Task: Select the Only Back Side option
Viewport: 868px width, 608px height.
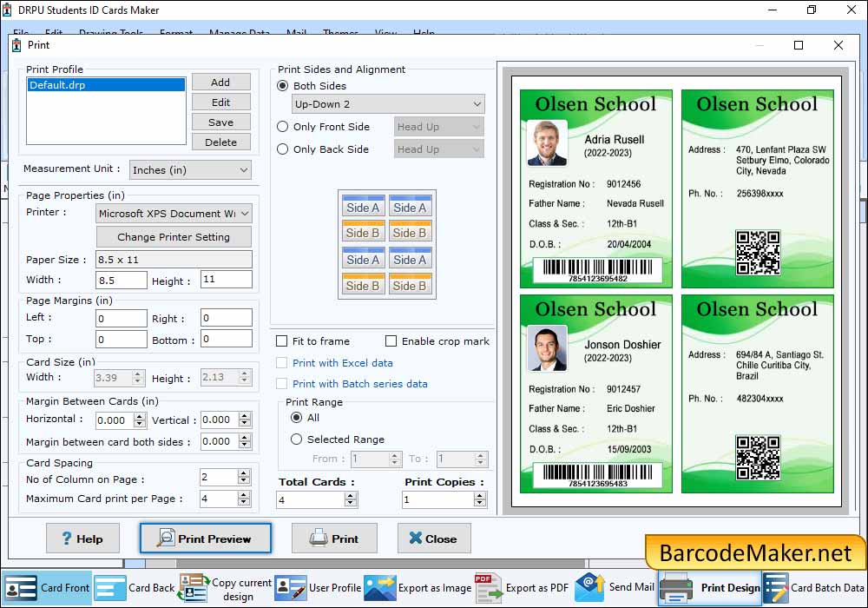Action: click(x=282, y=149)
